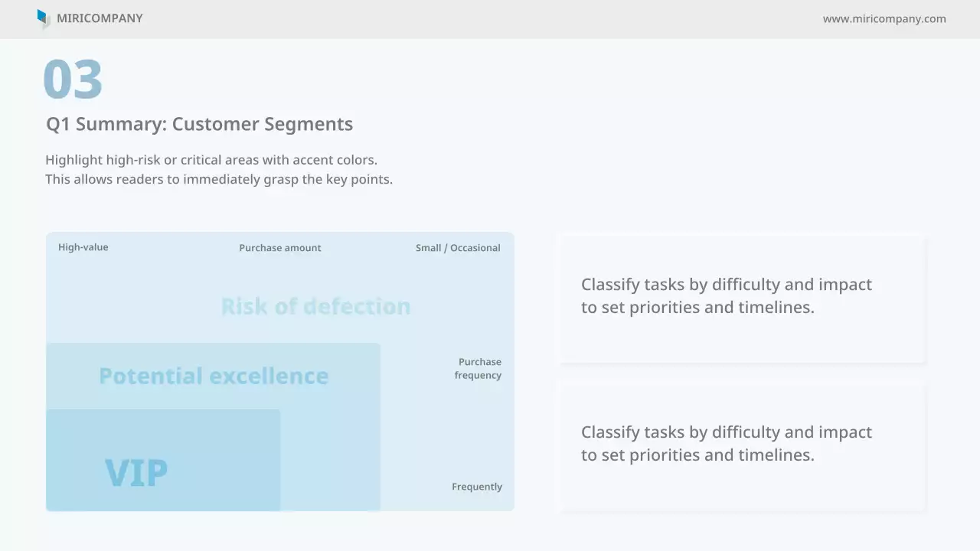Select the Purchase amount axis label
This screenshot has width=980, height=551.
(280, 248)
